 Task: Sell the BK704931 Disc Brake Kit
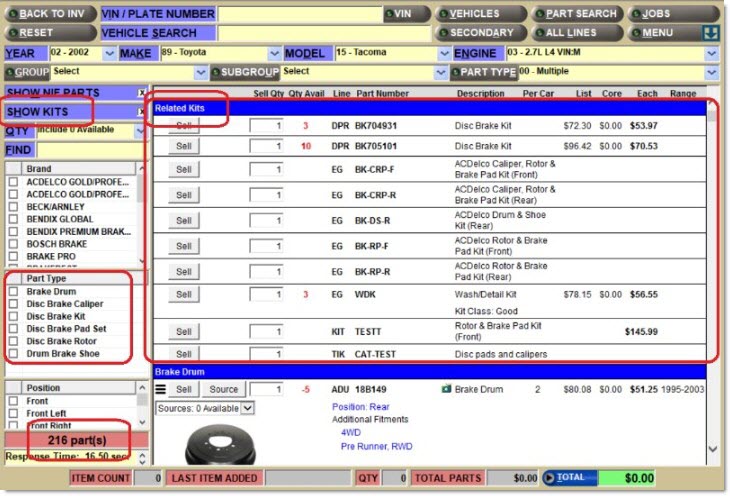(184, 127)
